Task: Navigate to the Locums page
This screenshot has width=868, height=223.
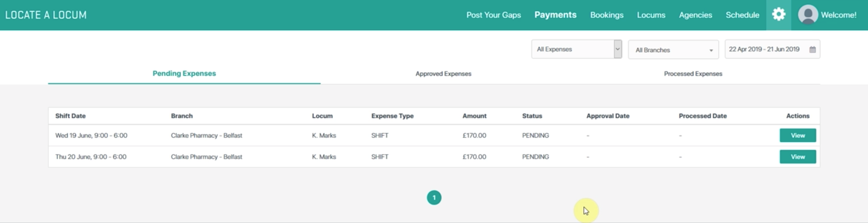Action: click(x=651, y=15)
